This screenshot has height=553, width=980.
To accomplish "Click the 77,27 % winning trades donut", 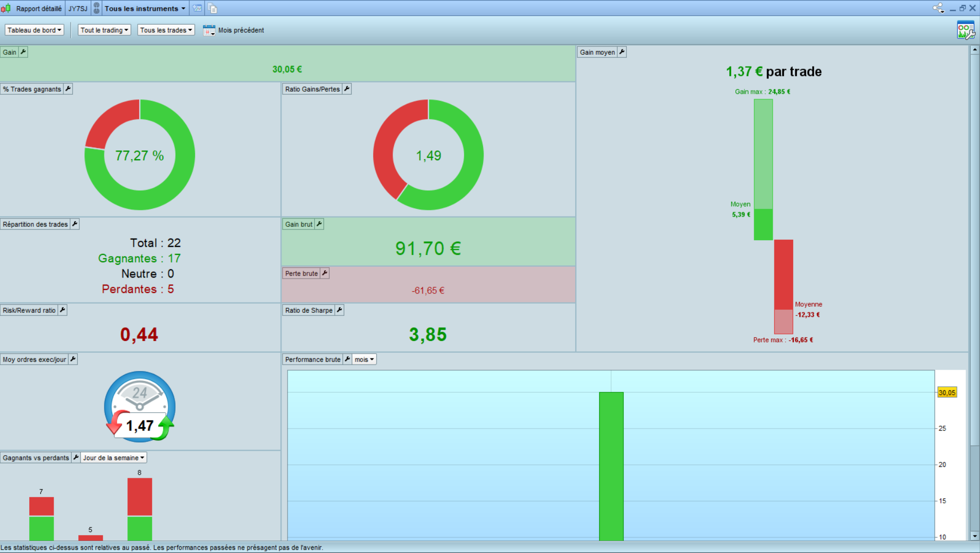I will (140, 155).
